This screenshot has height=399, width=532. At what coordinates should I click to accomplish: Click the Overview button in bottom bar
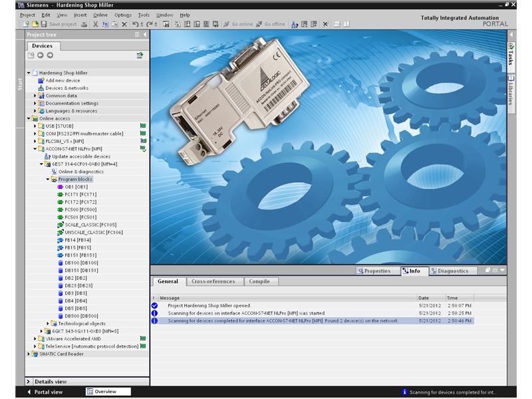coord(108,392)
